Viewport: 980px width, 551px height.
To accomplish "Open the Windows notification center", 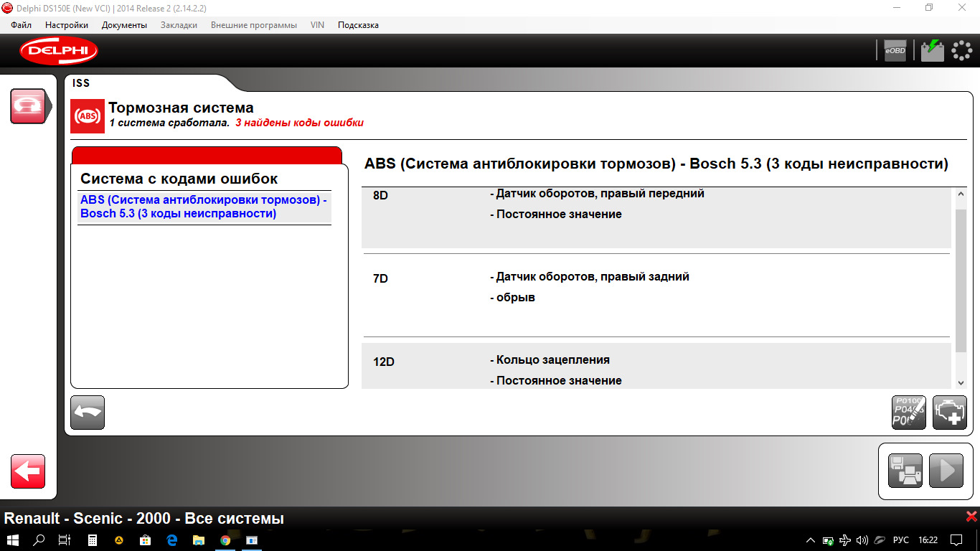I will coord(956,540).
